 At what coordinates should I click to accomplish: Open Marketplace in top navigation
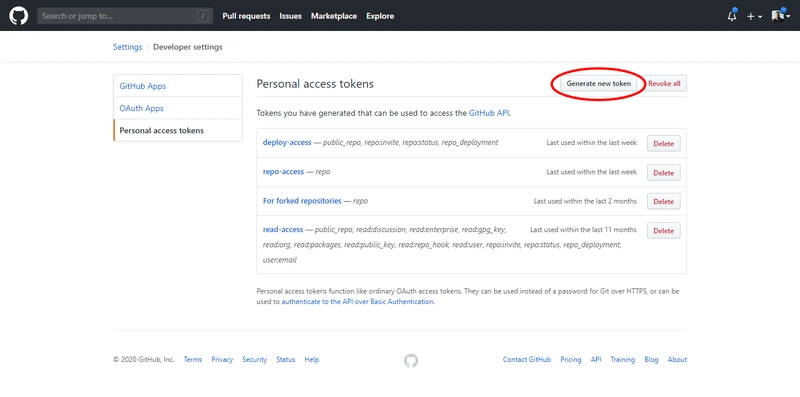(334, 16)
